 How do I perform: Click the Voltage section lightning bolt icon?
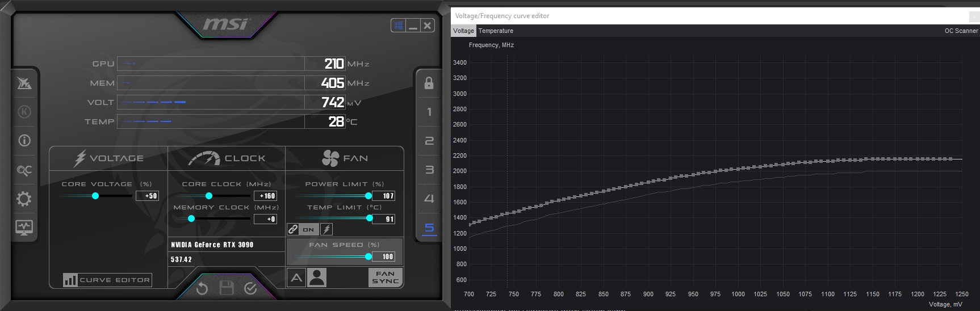point(79,158)
